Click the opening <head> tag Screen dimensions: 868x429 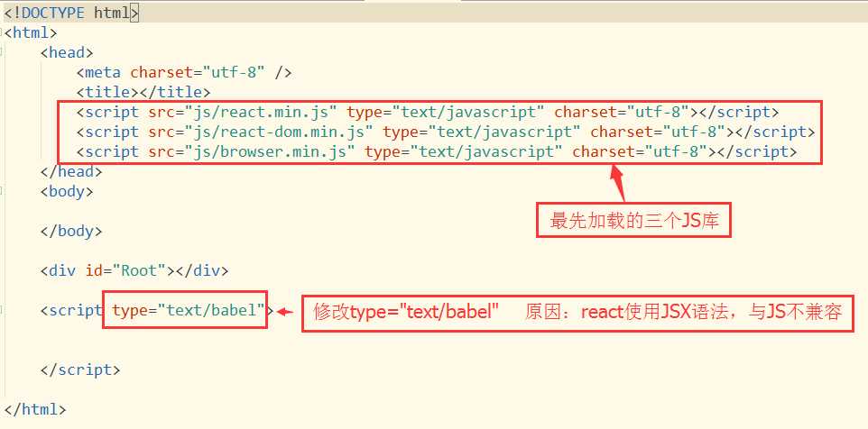(67, 52)
